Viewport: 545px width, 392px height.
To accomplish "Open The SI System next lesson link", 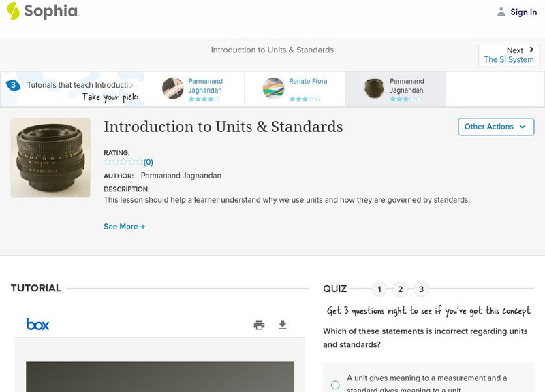I will pyautogui.click(x=509, y=60).
